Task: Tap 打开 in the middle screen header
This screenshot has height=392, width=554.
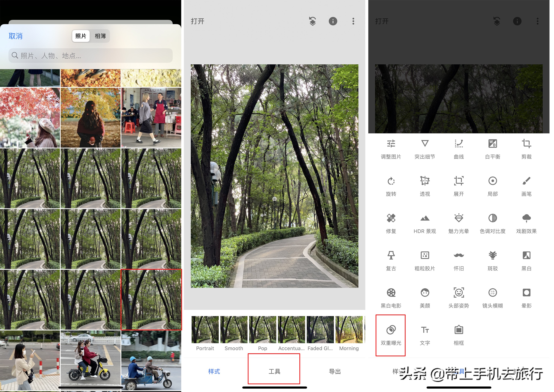Action: point(197,21)
